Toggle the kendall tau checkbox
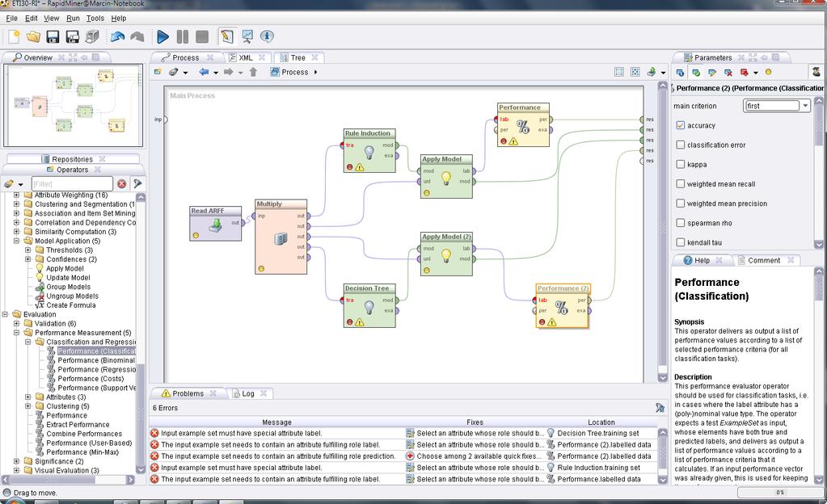The width and height of the screenshot is (827, 504). pos(681,242)
